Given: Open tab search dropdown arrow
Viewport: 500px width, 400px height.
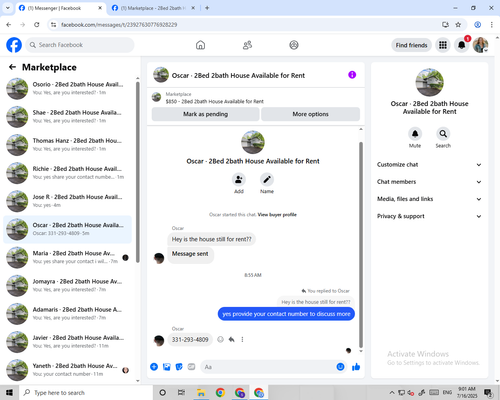Looking at the screenshot, I should pos(7,8).
